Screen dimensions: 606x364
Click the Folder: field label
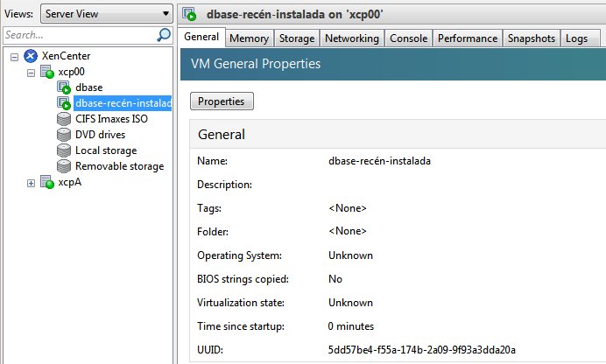213,232
